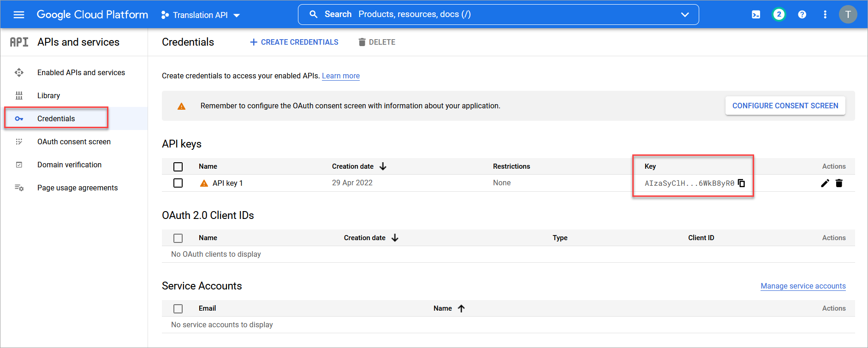Click the Page usage agreements sidebar icon
Screen dimensions: 868x348
[x=19, y=188]
